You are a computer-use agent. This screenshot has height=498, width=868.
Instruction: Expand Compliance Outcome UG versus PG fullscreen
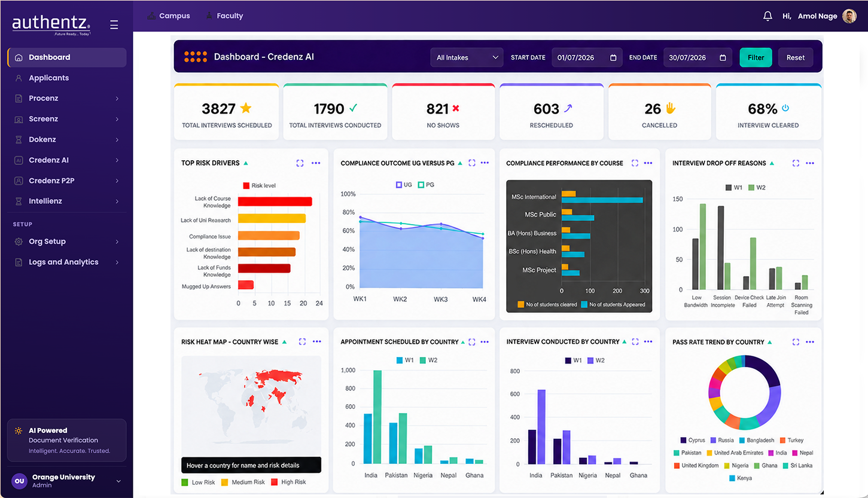coord(472,163)
